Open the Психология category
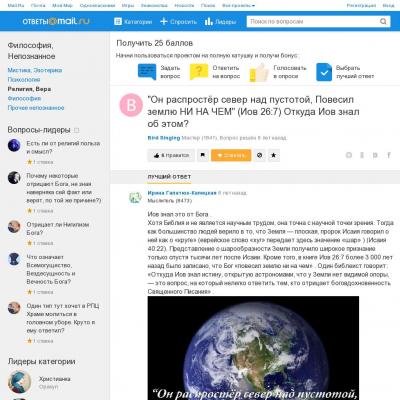 pyautogui.click(x=24, y=80)
